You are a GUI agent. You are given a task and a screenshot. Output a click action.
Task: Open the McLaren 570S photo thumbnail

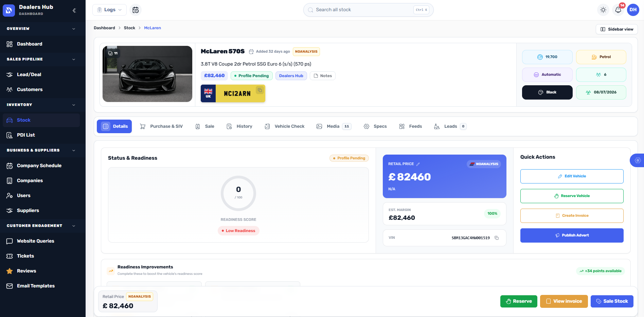[147, 74]
